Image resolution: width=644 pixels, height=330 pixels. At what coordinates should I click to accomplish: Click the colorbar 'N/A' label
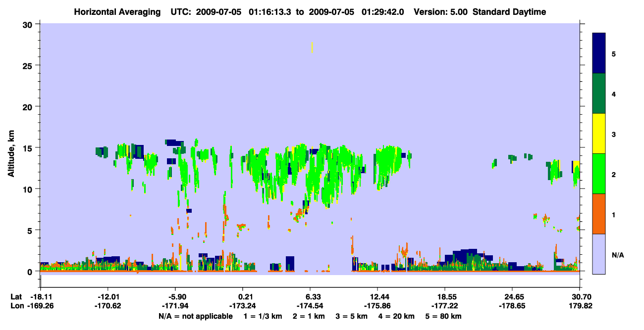[x=618, y=255]
